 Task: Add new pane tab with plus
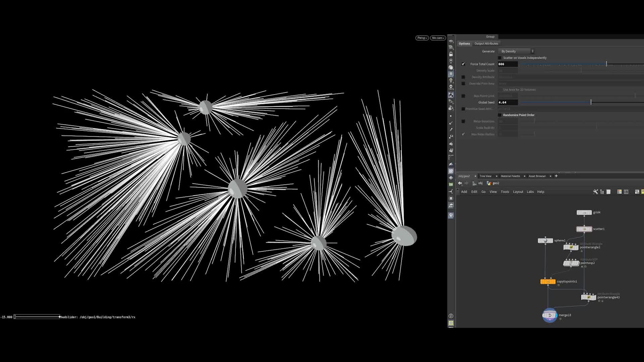point(556,176)
